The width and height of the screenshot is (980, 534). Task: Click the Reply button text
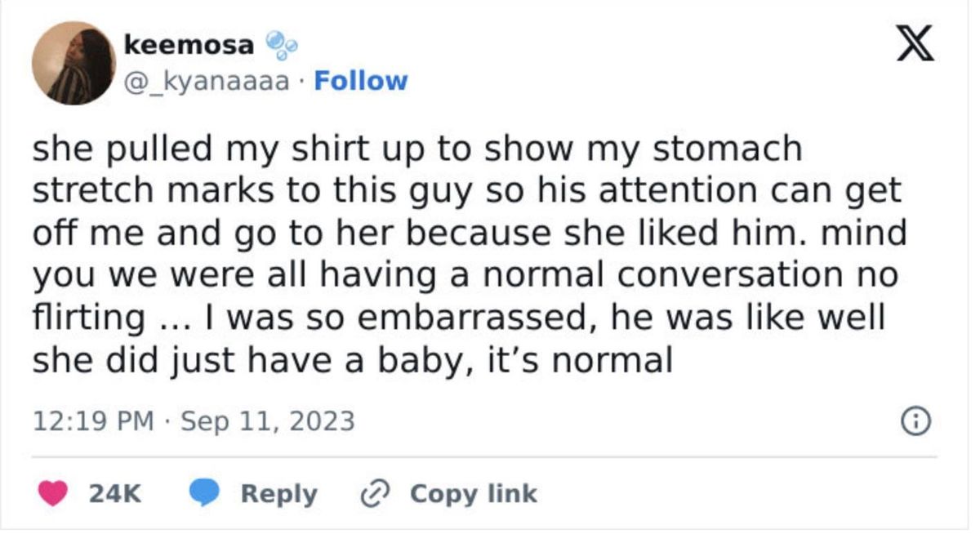coord(279,494)
